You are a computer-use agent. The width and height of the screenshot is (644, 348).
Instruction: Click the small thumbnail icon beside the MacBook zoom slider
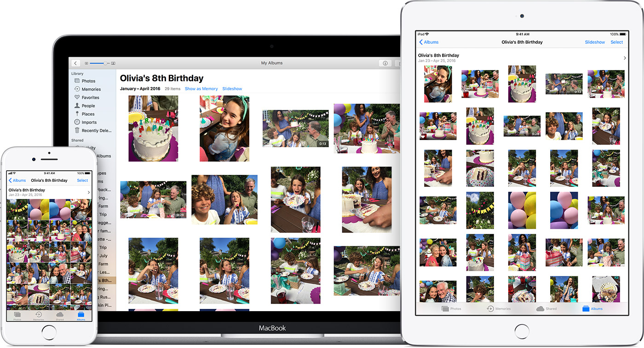pyautogui.click(x=86, y=63)
